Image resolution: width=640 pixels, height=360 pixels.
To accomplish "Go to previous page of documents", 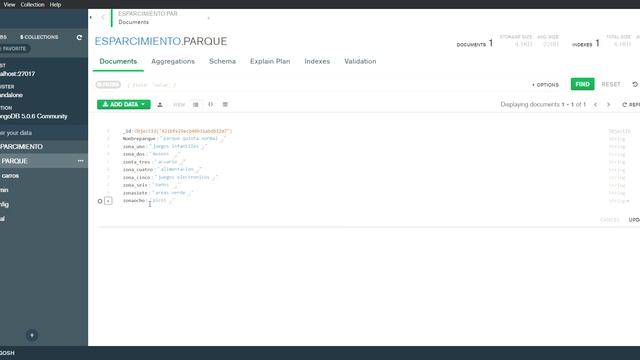I will point(596,105).
